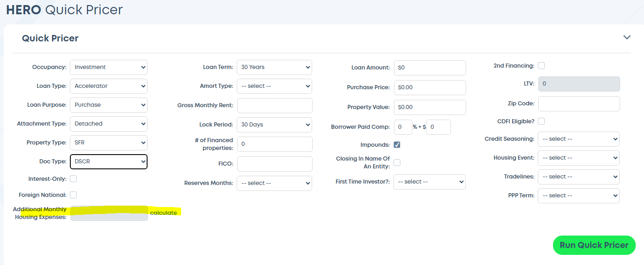This screenshot has height=265, width=644.
Task: Click the Run Quick Pricer button
Action: 594,245
